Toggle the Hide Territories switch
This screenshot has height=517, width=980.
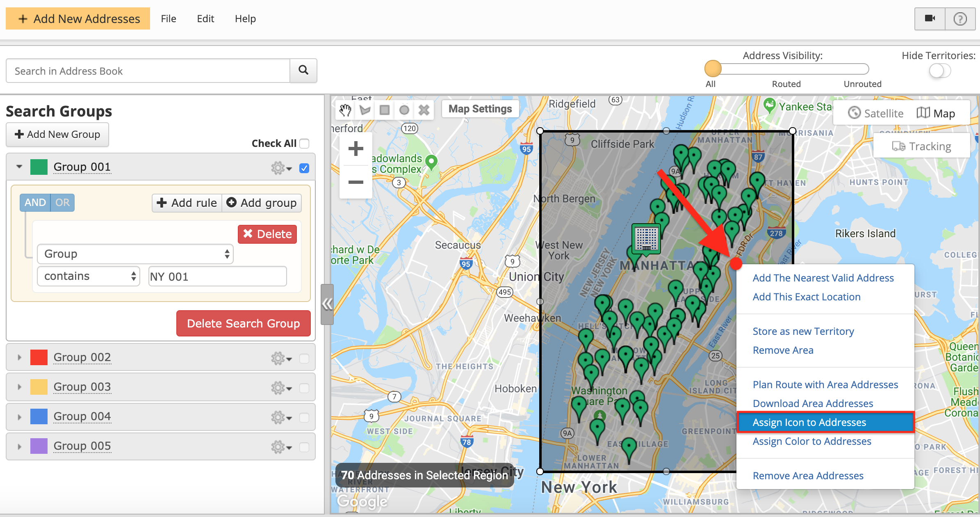(939, 71)
